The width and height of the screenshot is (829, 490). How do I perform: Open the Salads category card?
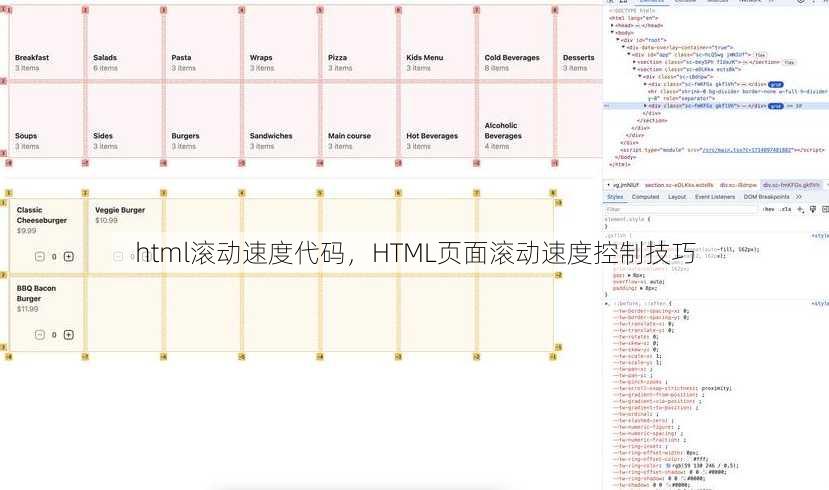pos(124,43)
